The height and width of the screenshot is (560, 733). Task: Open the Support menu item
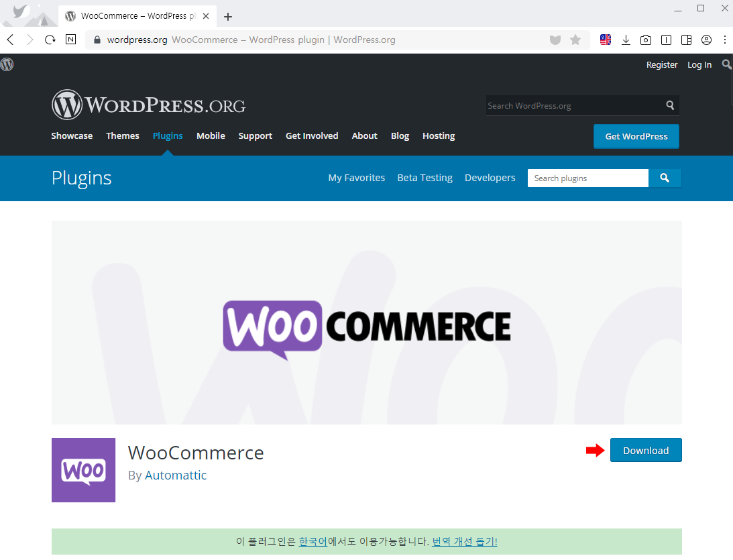coord(256,135)
